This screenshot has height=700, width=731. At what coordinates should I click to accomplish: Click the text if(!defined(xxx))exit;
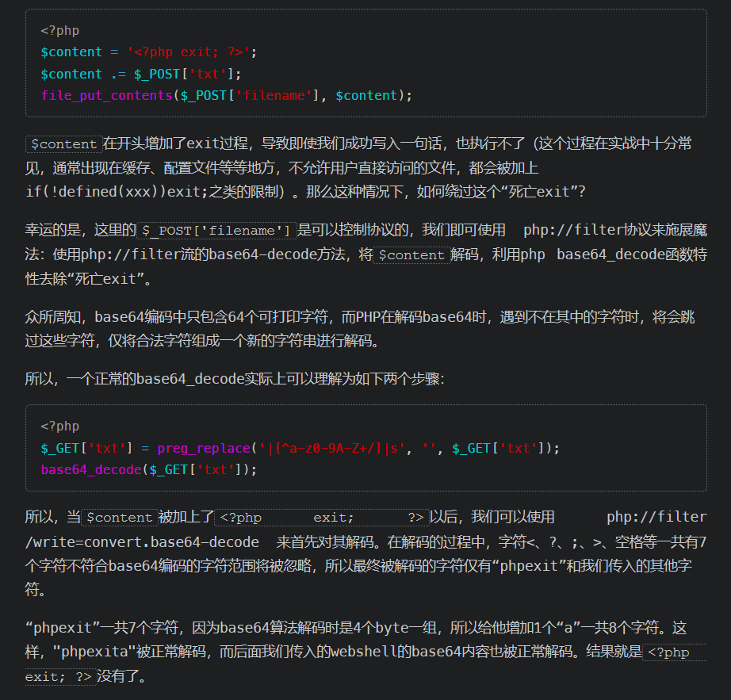click(117, 192)
